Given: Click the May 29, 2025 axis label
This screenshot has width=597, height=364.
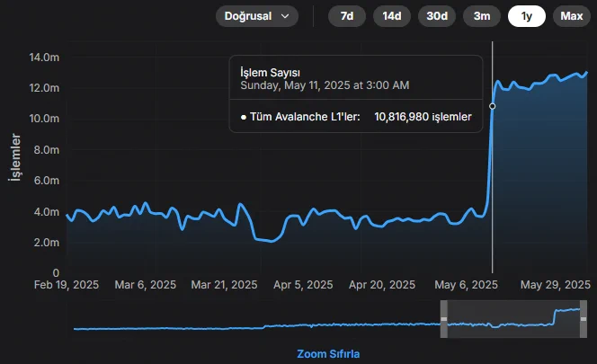Looking at the screenshot, I should click(x=556, y=285).
